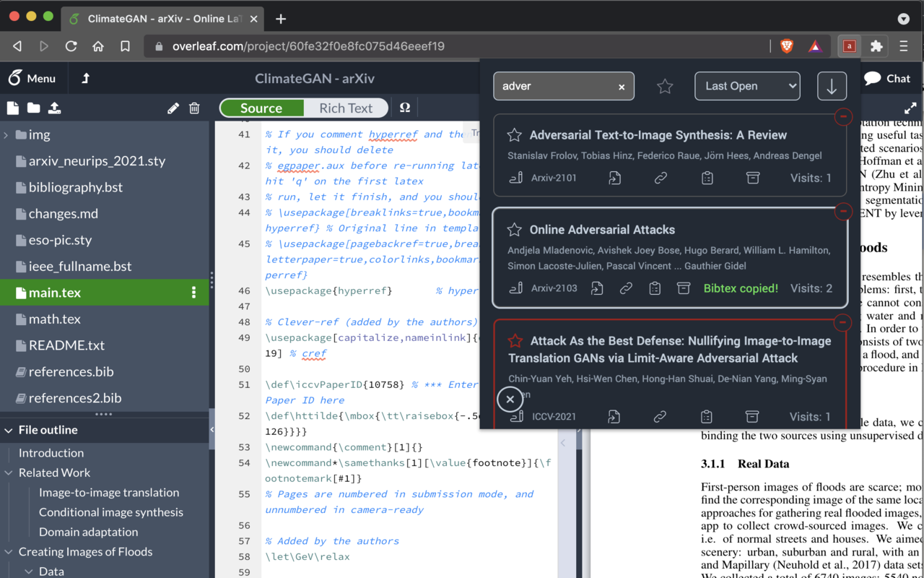Collapse the Data outline subsection

coord(29,571)
